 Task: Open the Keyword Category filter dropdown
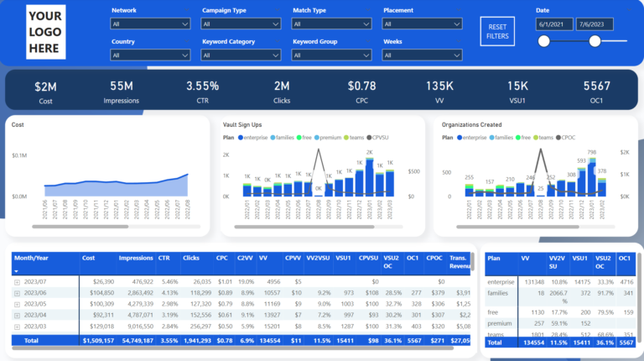coord(241,55)
